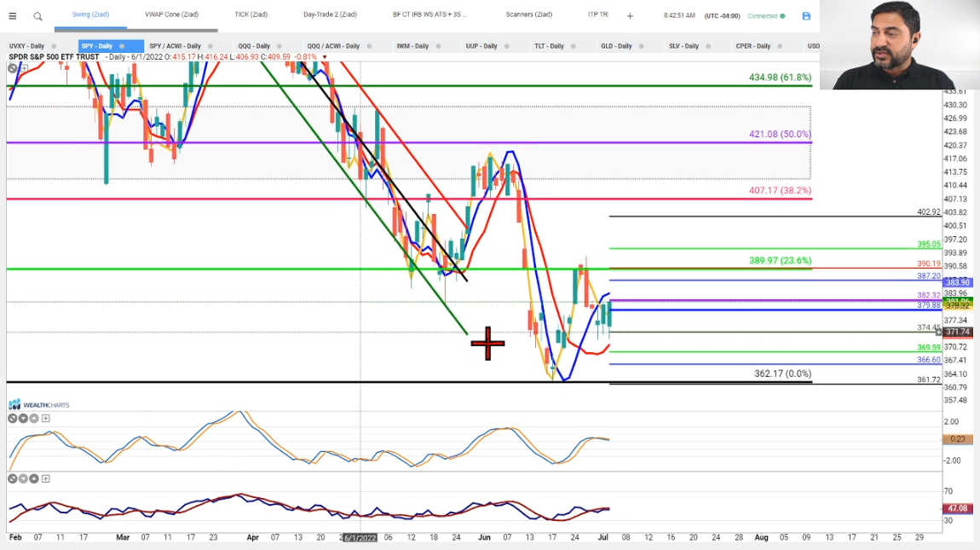Open the UTC -04:00 timezone selector
Image resolution: width=980 pixels, height=550 pixels.
pyautogui.click(x=722, y=15)
